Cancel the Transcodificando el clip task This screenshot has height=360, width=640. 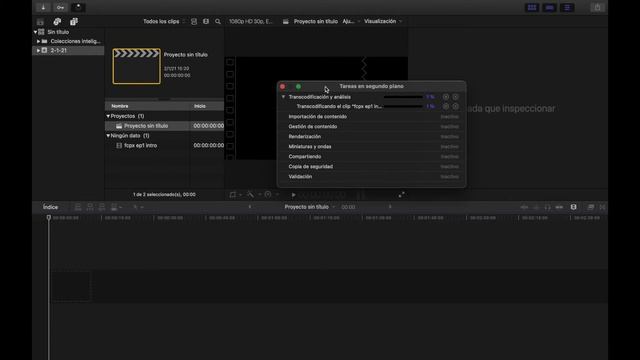point(456,107)
